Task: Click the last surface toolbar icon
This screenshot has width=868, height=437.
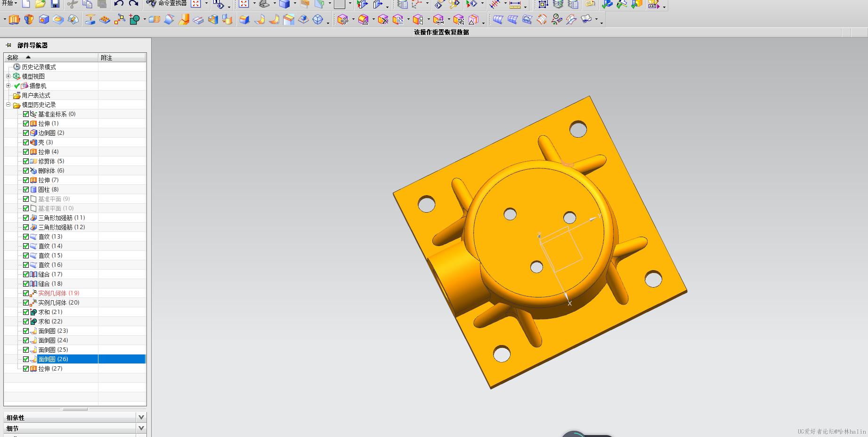Action: point(586,19)
